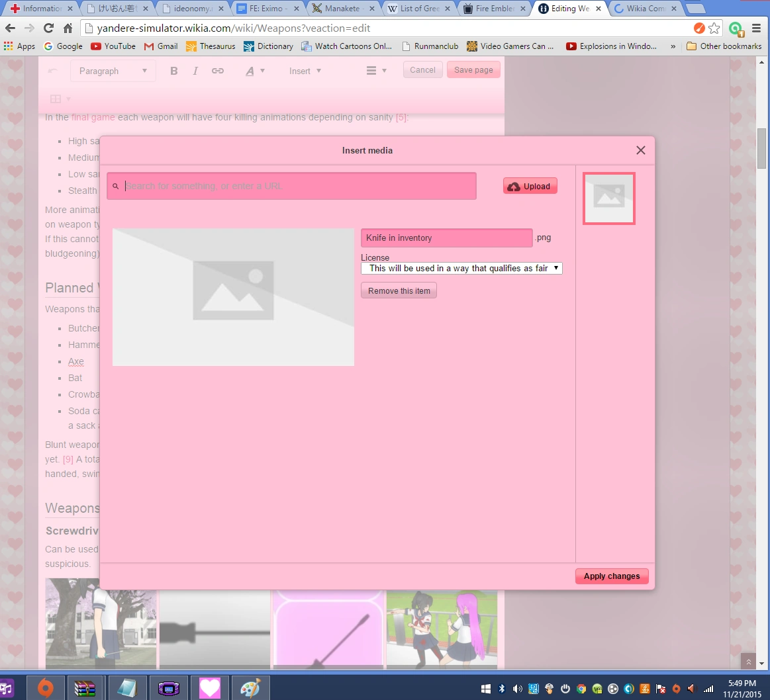Open the YouTube bookmark
Image resolution: width=770 pixels, height=700 pixels.
coord(113,46)
